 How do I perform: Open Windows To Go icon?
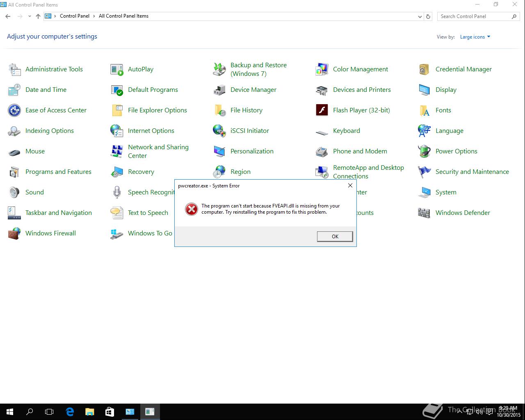point(117,233)
